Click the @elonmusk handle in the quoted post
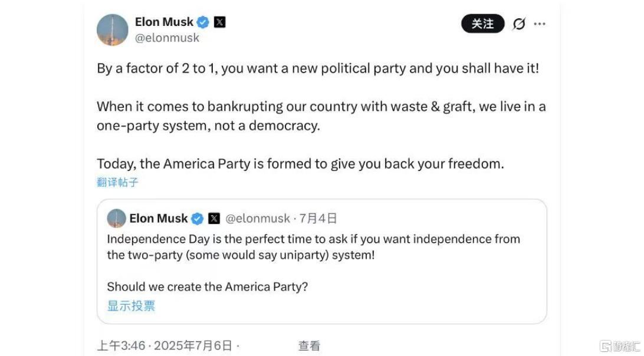 pos(258,219)
